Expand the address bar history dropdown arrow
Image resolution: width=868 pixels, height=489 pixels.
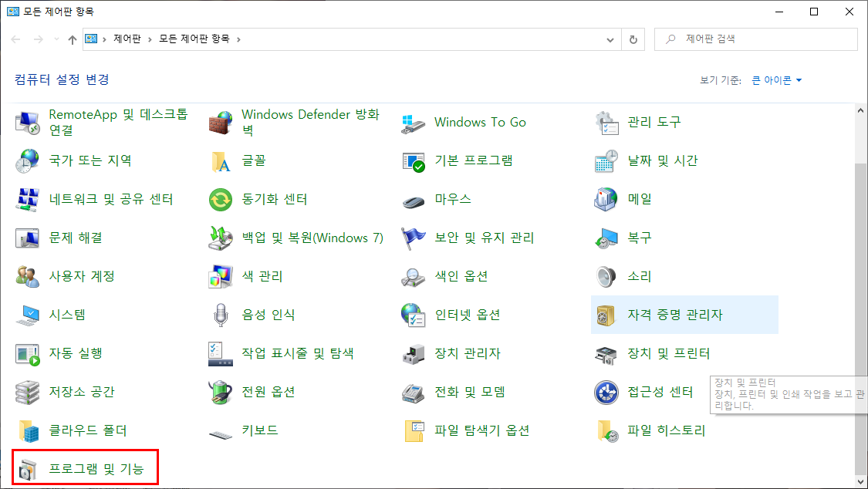tap(610, 39)
